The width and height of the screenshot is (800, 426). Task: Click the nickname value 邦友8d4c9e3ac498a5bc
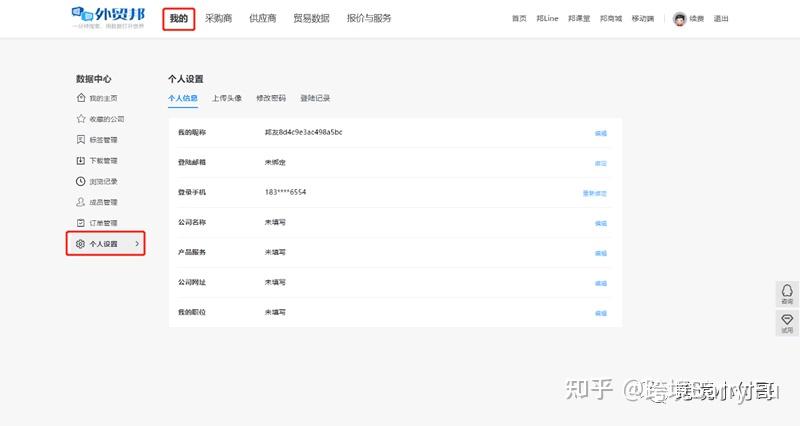tap(304, 132)
